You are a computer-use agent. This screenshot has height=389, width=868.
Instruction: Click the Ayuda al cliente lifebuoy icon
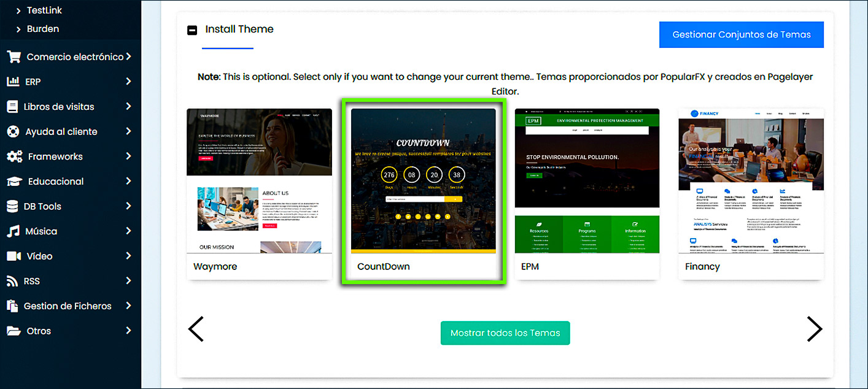click(x=13, y=132)
